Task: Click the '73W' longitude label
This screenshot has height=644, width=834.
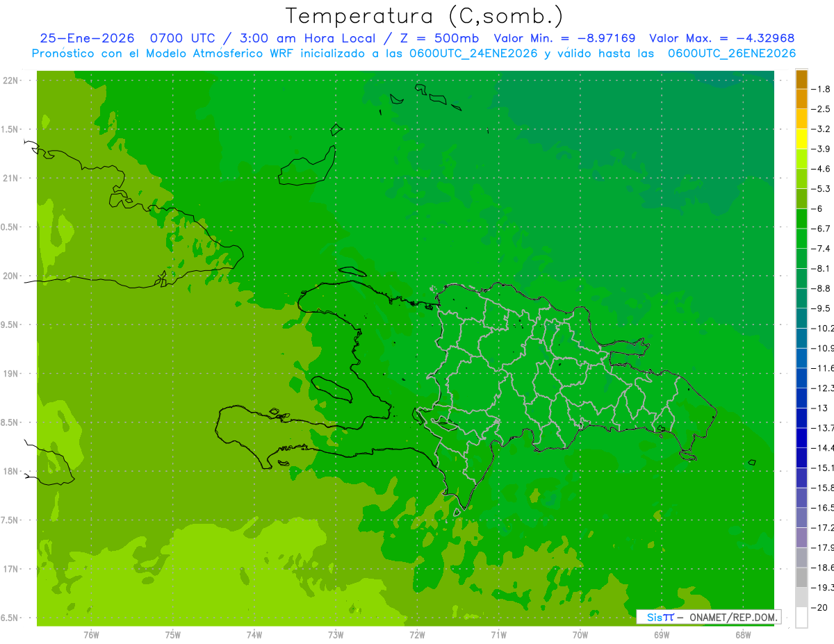Action: pyautogui.click(x=336, y=635)
